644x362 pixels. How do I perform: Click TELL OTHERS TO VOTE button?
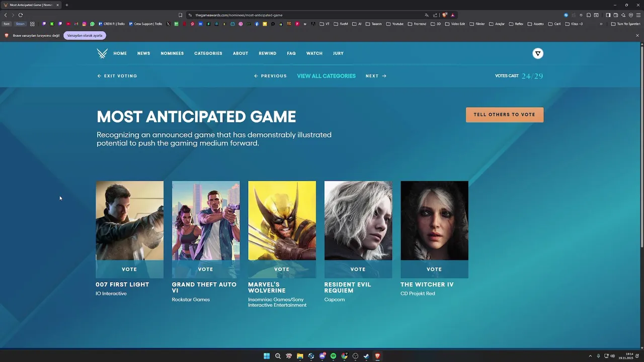point(505,115)
